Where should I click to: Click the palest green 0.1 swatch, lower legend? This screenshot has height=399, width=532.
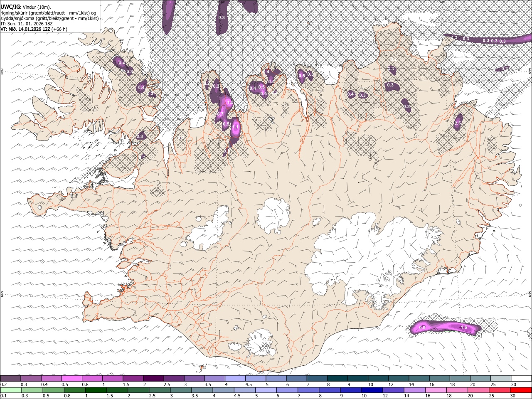point(11,390)
